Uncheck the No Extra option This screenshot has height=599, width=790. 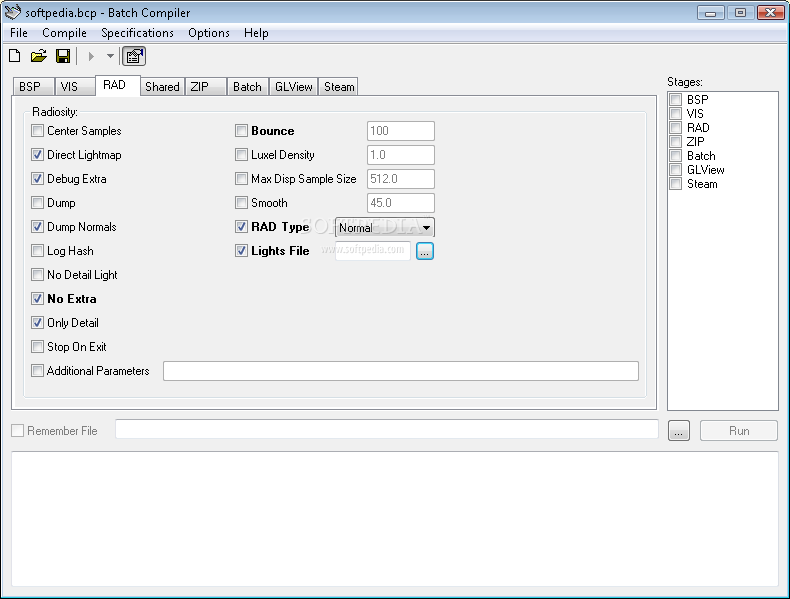tap(37, 299)
